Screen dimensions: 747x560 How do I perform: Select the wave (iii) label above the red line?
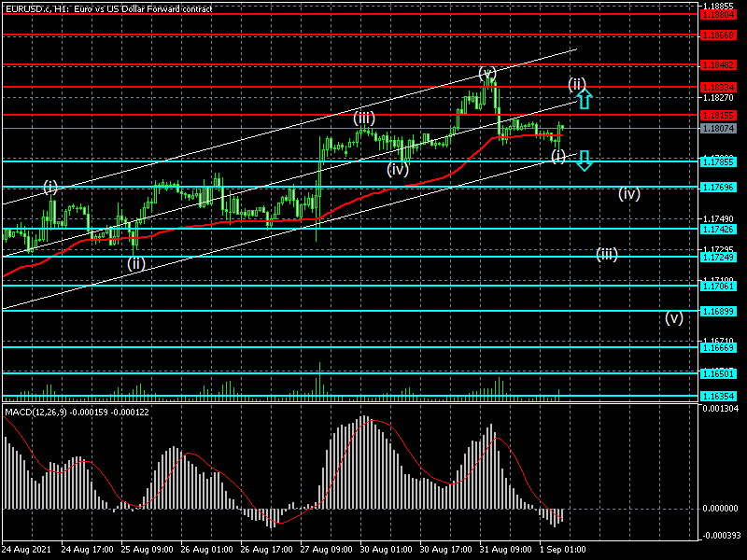click(364, 118)
